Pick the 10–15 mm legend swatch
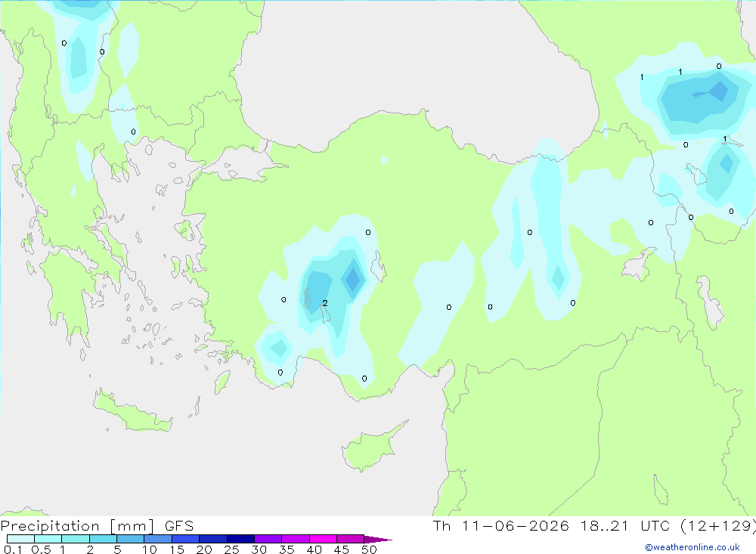 [158, 539]
